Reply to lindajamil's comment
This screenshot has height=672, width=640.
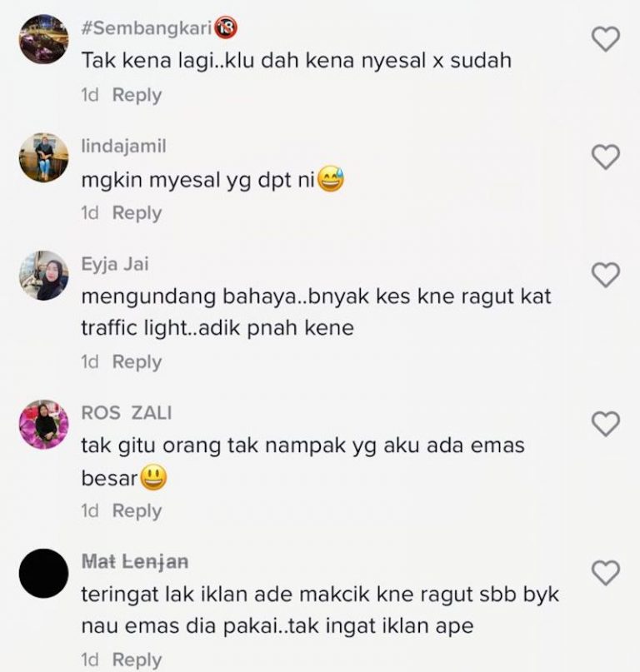137,212
